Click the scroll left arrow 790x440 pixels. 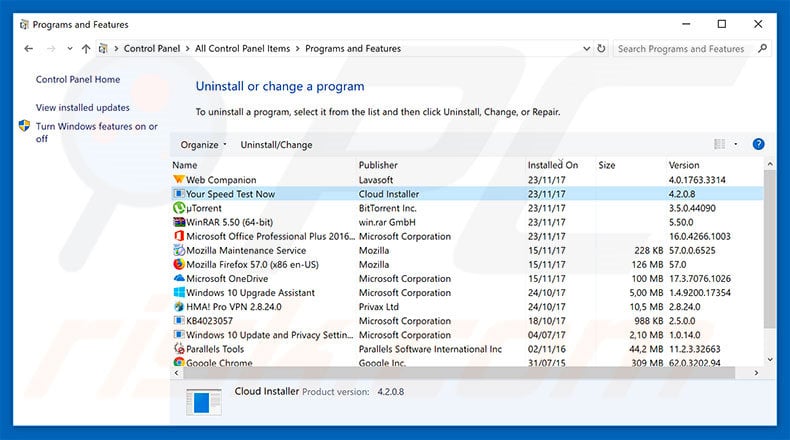[176, 372]
